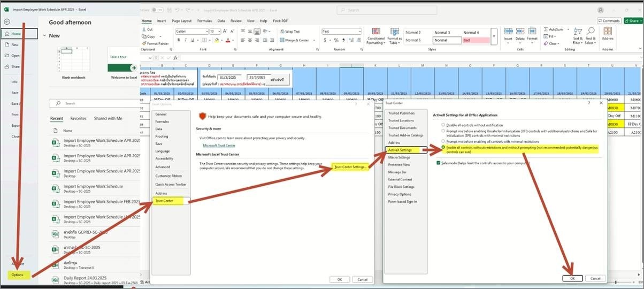The height and width of the screenshot is (289, 644).
Task: Open the Formulas ribbon tab
Action: 204,21
